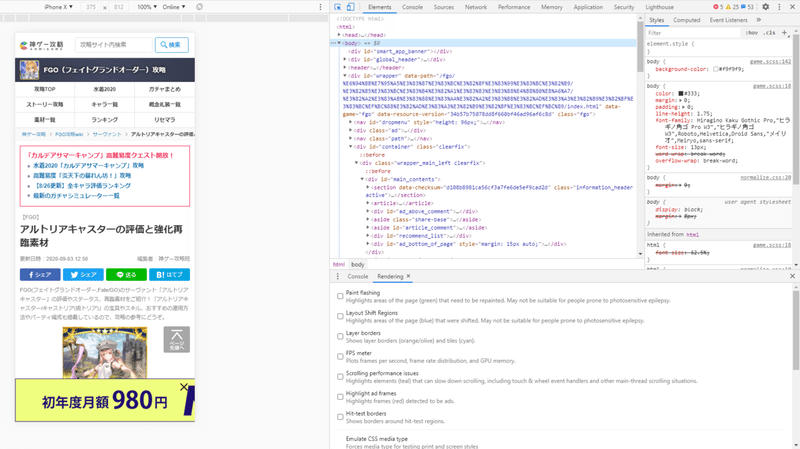
Task: Open the 100% zoom dropdown
Action: pos(146,7)
